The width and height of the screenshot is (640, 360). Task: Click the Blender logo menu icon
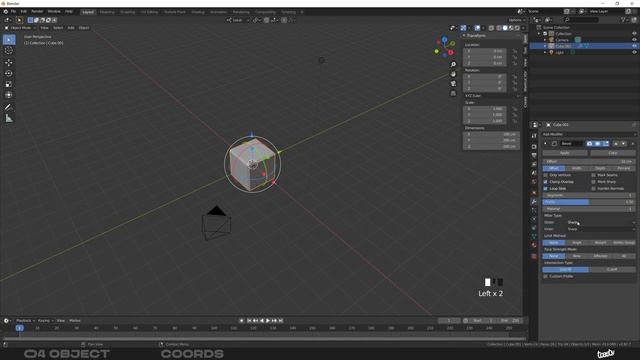(5, 11)
